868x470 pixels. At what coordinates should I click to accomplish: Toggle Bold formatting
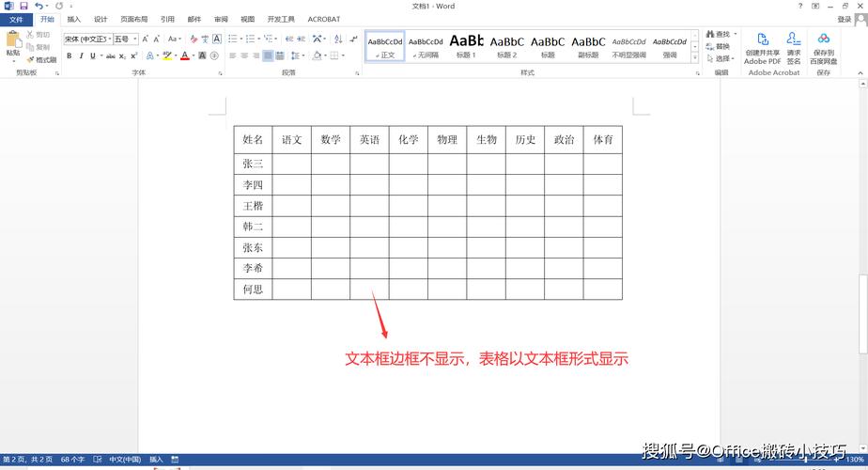(70, 55)
